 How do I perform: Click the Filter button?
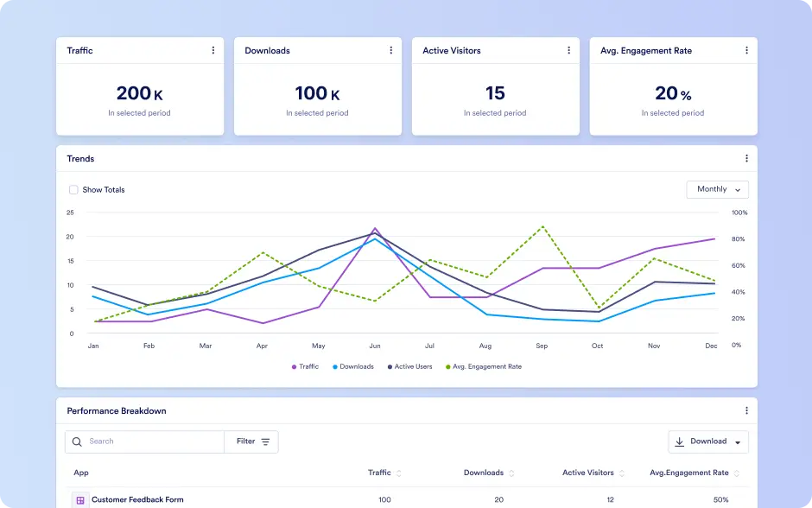click(251, 441)
